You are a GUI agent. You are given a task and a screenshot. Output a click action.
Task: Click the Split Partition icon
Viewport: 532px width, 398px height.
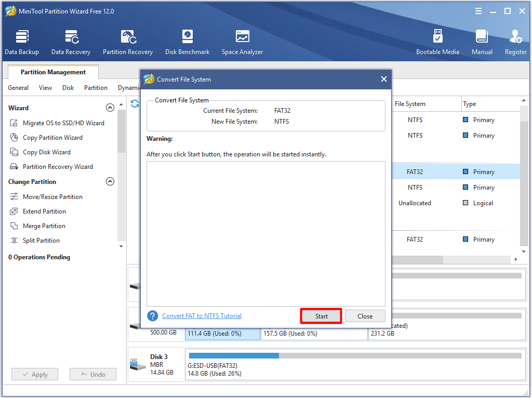pyautogui.click(x=14, y=241)
